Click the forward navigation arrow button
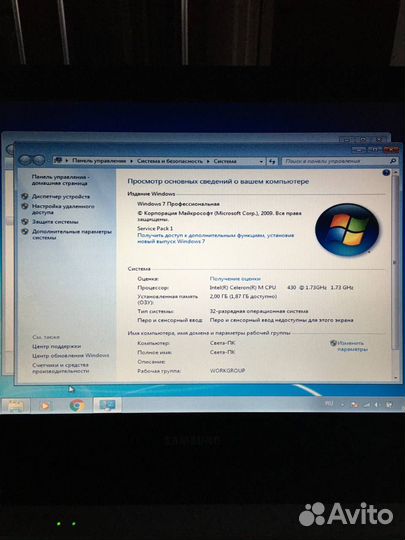The image size is (405, 540). pyautogui.click(x=39, y=160)
